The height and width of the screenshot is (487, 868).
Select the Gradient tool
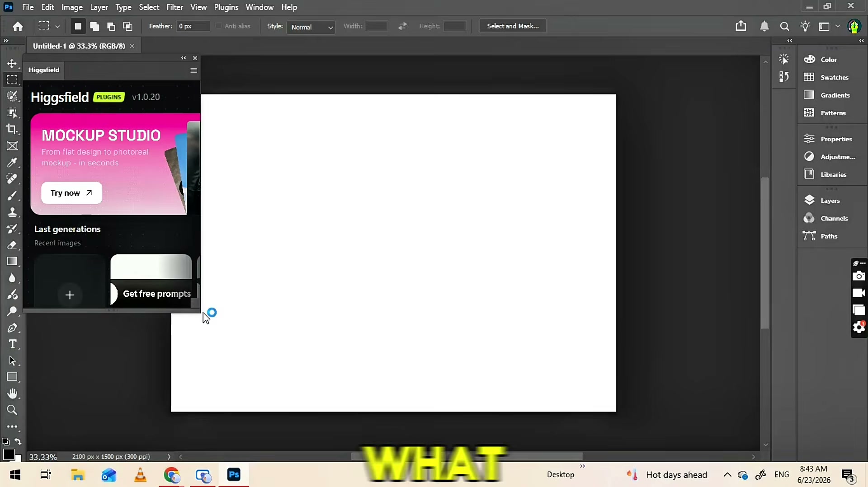(x=12, y=262)
